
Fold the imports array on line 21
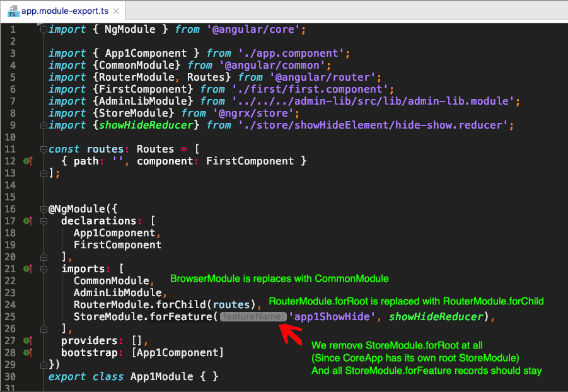pos(43,269)
